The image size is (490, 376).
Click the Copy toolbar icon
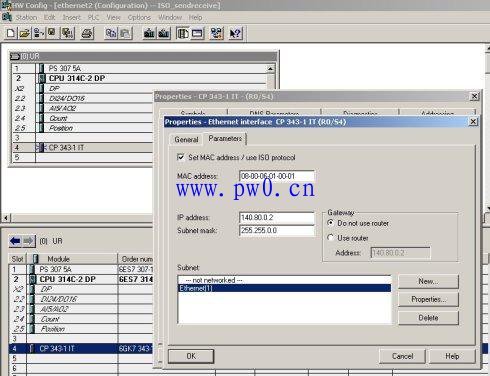click(x=111, y=33)
